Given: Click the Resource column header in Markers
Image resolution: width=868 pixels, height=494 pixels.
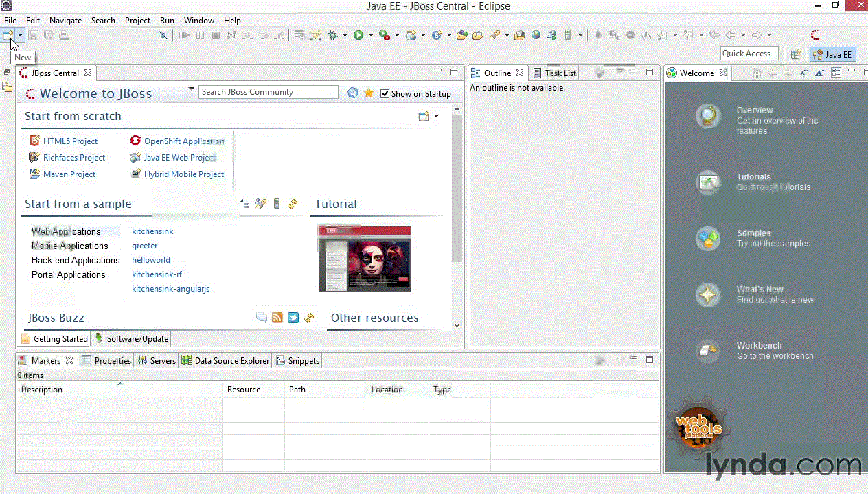Looking at the screenshot, I should 254,389.
